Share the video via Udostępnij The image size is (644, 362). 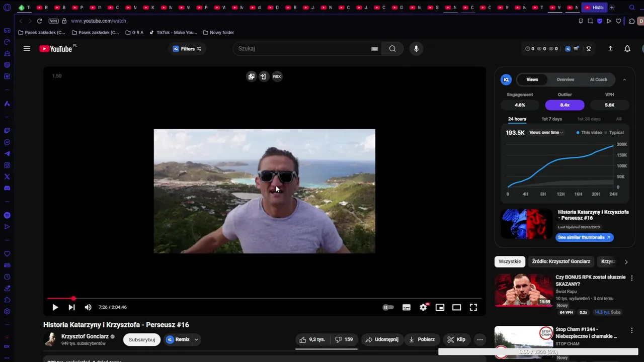click(x=382, y=339)
